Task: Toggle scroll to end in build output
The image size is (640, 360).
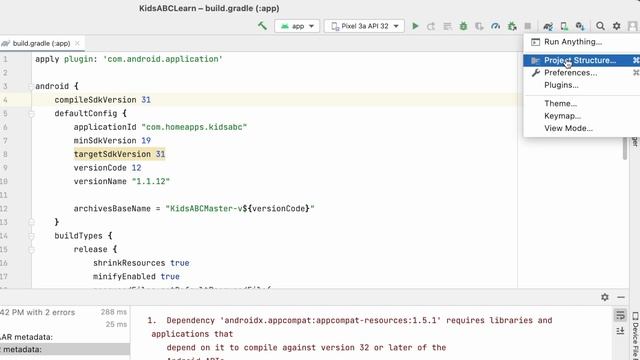Action: pyautogui.click(x=620, y=330)
